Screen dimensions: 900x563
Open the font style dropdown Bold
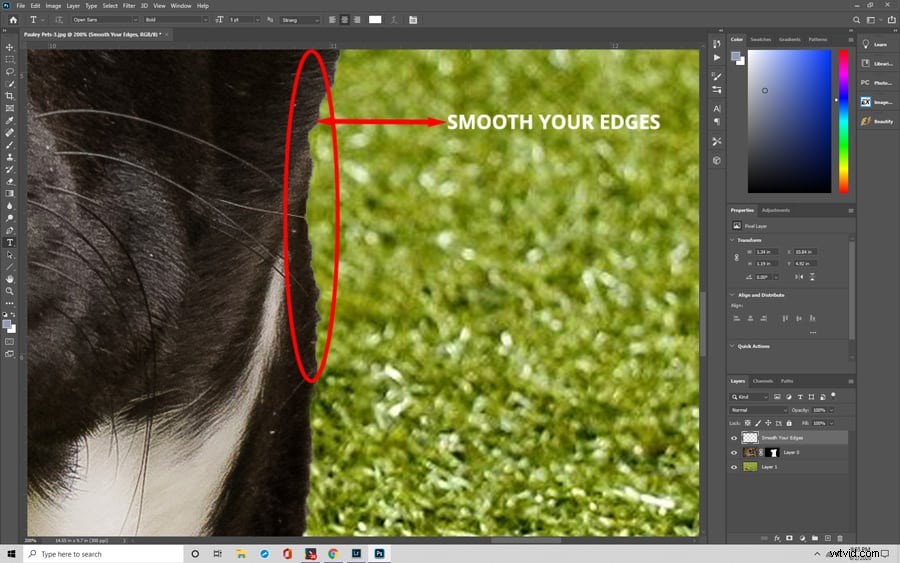(176, 20)
